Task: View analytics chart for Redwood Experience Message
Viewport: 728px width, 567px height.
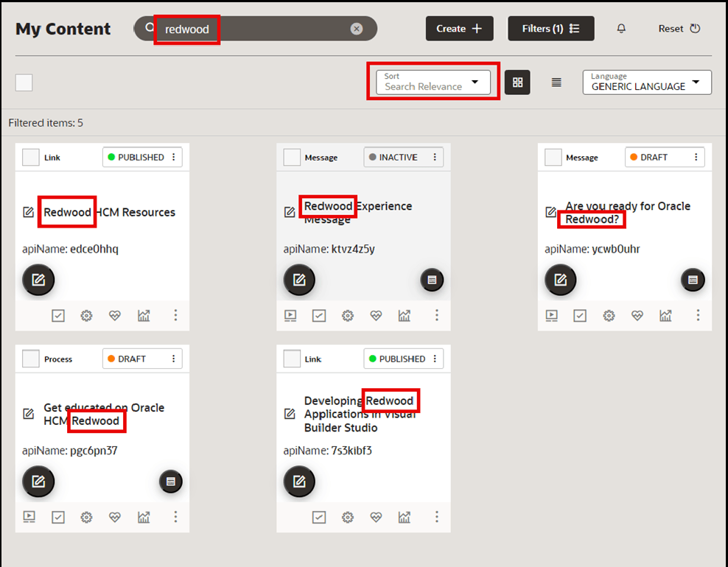Action: 405,316
